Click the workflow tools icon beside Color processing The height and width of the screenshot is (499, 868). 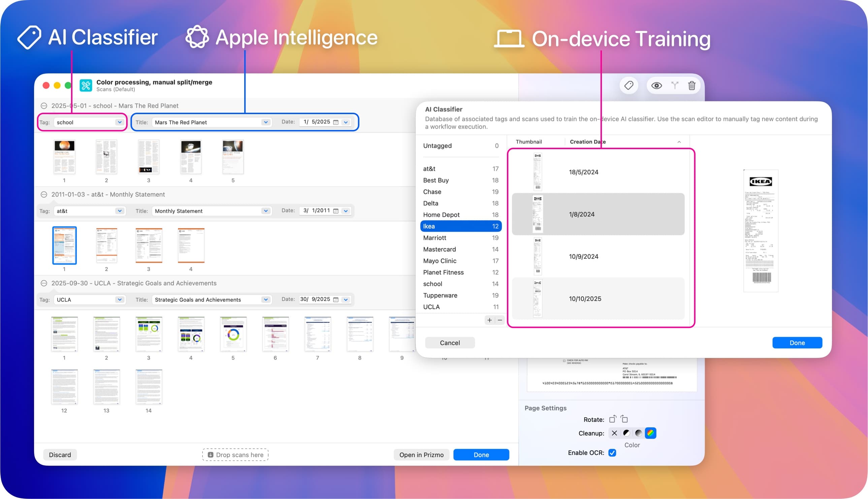click(x=85, y=85)
